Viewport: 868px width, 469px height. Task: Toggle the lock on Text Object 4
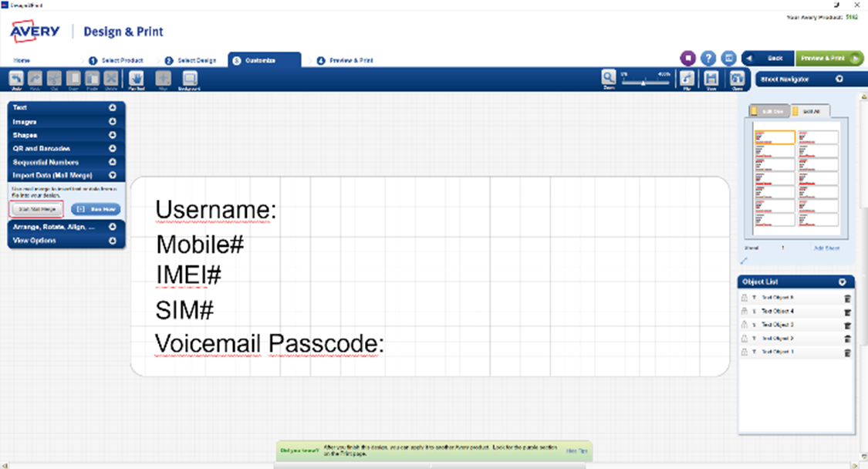click(745, 312)
